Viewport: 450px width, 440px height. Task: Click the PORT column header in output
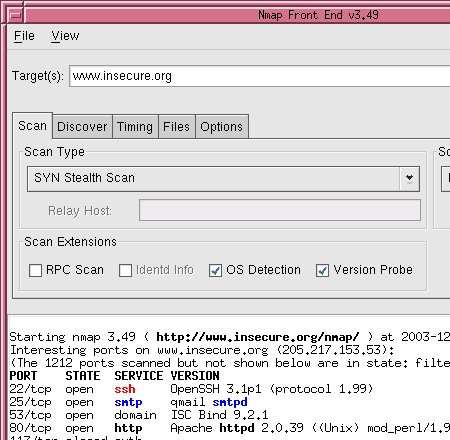(x=23, y=376)
